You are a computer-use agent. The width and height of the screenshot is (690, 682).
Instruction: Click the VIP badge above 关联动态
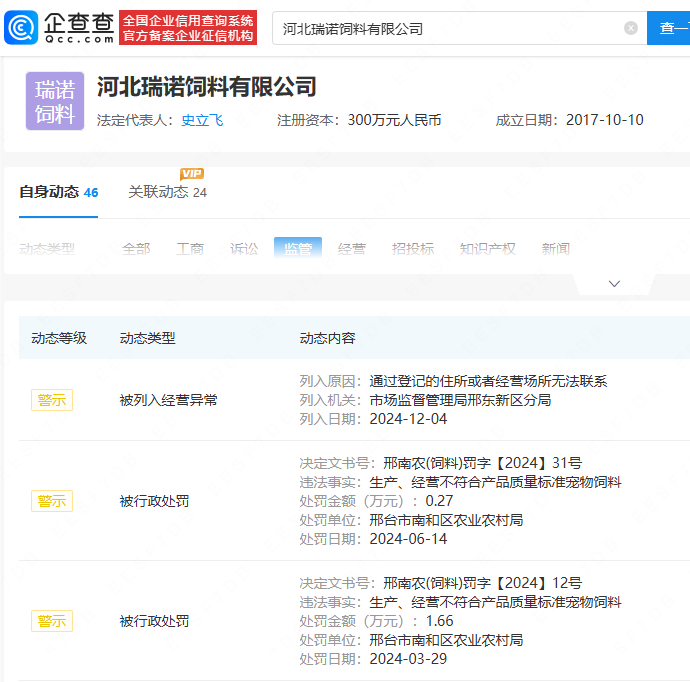[192, 174]
